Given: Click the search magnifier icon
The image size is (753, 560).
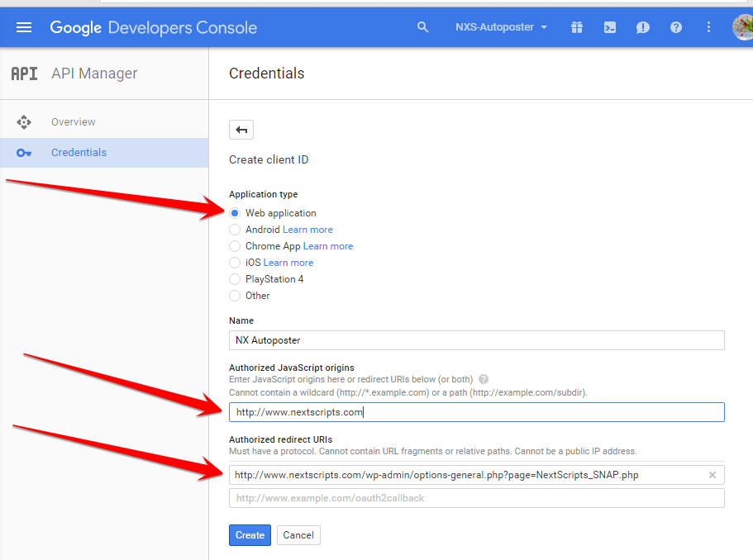Looking at the screenshot, I should (x=422, y=27).
